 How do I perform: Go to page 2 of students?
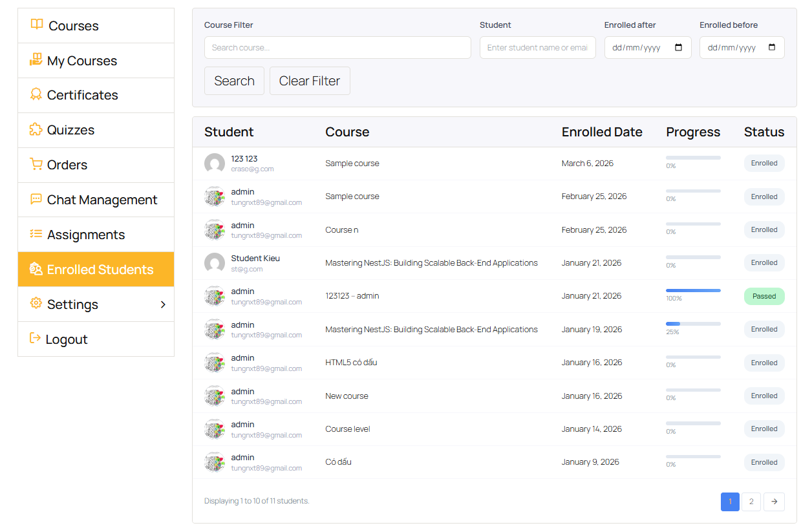(x=751, y=502)
